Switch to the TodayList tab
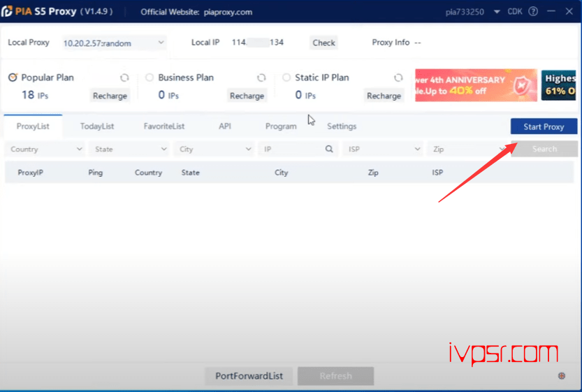 tap(97, 126)
